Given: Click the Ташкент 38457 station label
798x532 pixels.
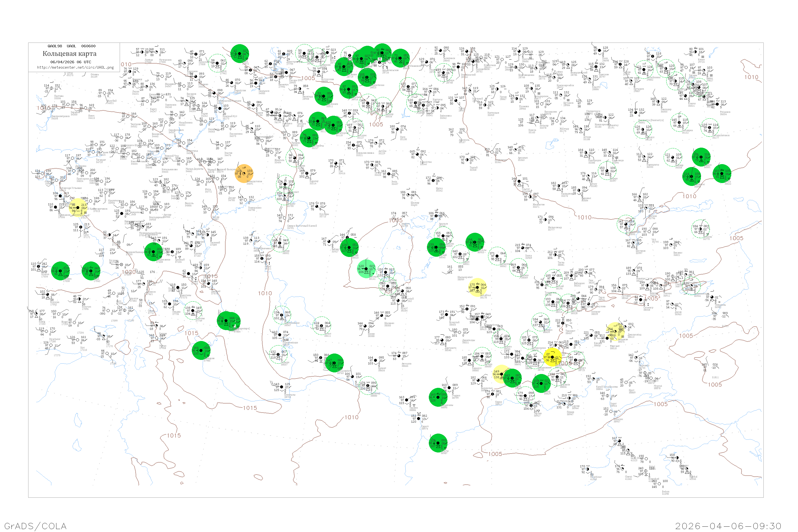Looking at the screenshot, I should 570,332.
